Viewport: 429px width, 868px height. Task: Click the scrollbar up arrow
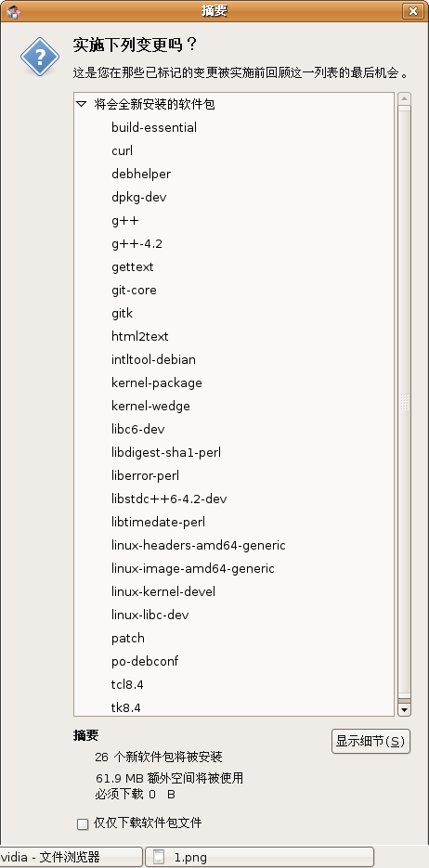click(404, 99)
